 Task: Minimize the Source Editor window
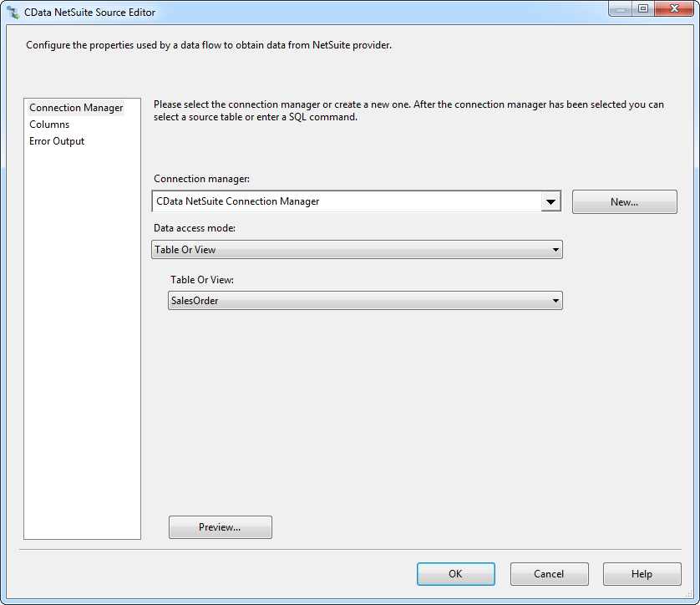(620, 9)
